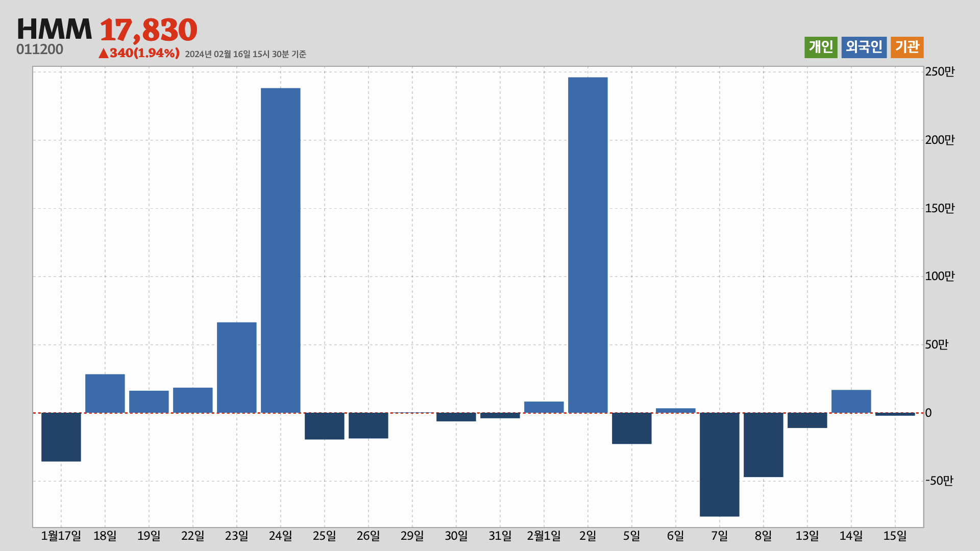This screenshot has height=551, width=980.
Task: Click the x-axis label 15일
Action: tap(895, 536)
